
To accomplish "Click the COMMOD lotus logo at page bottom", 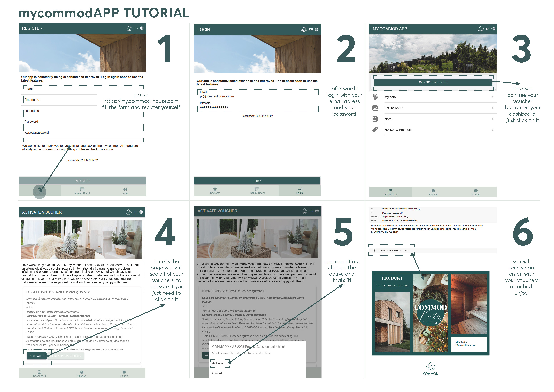I will point(431,369).
